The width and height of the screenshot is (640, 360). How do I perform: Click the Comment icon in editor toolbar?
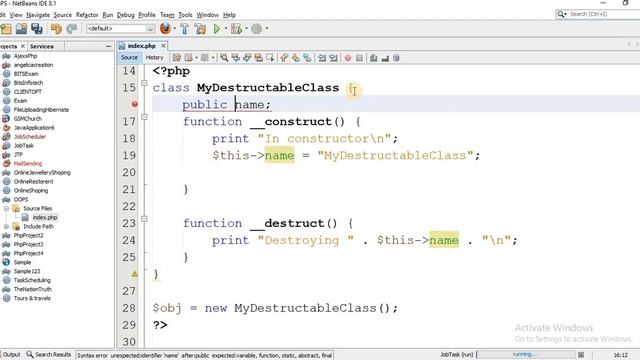pyautogui.click(x=373, y=58)
